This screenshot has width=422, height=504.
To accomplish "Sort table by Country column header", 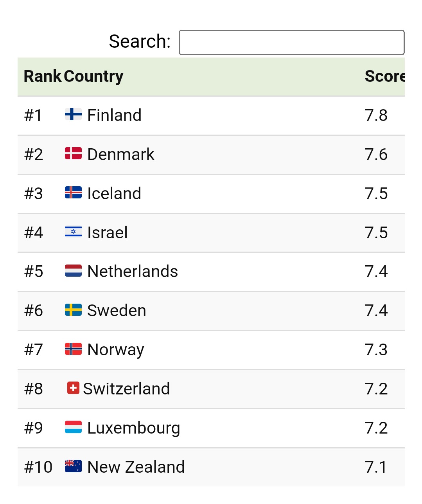I will coord(94,76).
